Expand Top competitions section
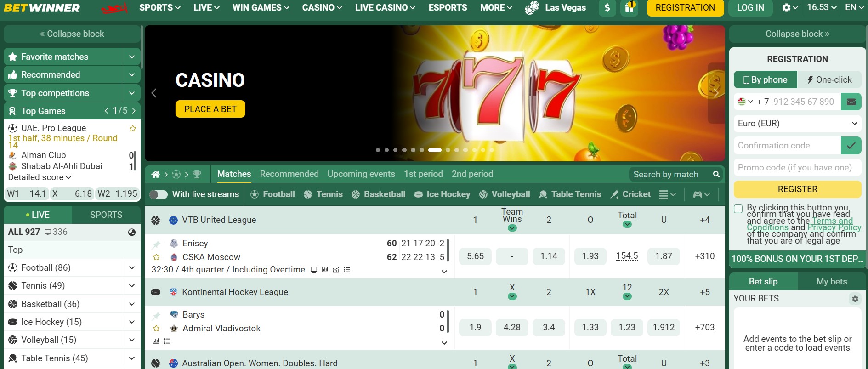The width and height of the screenshot is (868, 369). 132,93
